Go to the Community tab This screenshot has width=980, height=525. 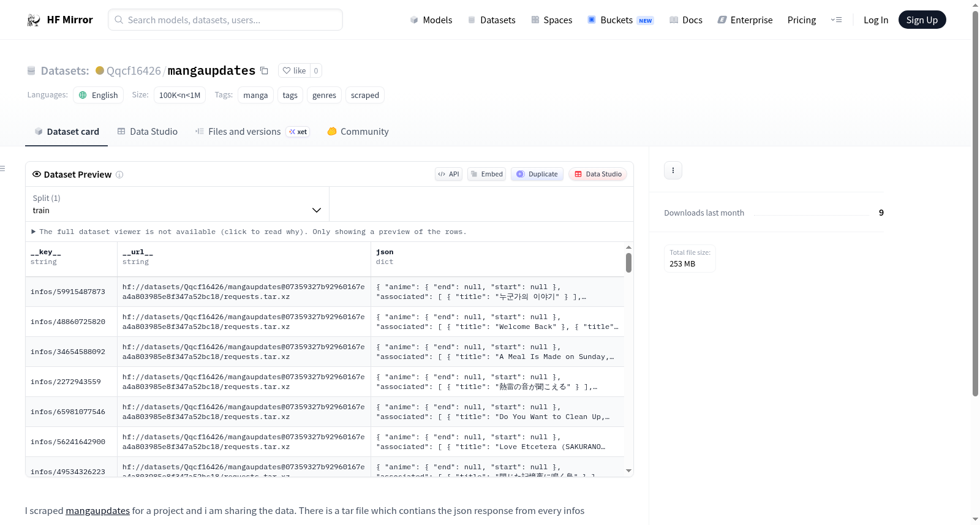pyautogui.click(x=358, y=132)
